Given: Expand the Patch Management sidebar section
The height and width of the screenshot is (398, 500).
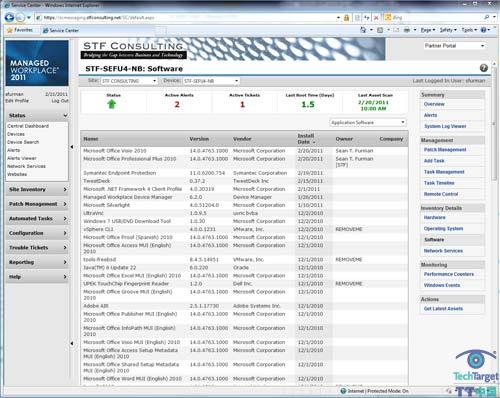Looking at the screenshot, I should [x=37, y=204].
